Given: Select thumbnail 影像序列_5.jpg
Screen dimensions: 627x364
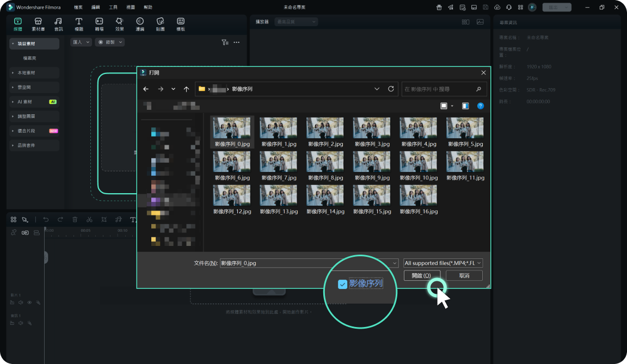Looking at the screenshot, I should pos(465,132).
